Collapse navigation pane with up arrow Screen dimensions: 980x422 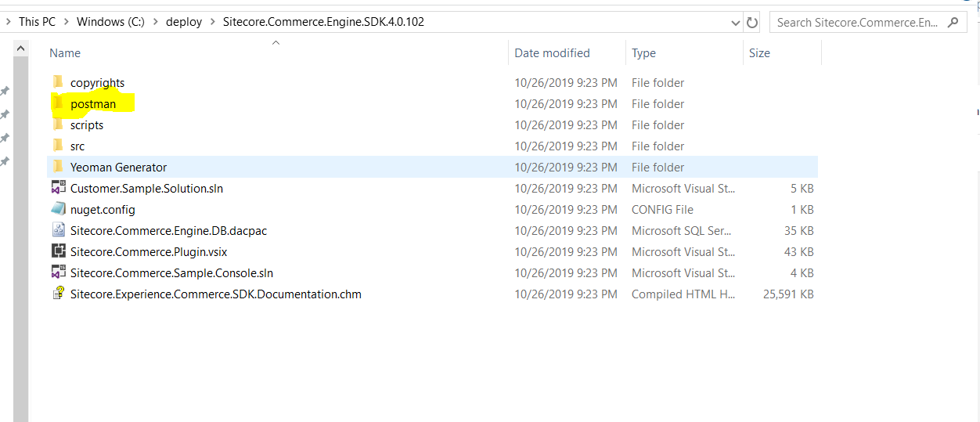[x=20, y=49]
